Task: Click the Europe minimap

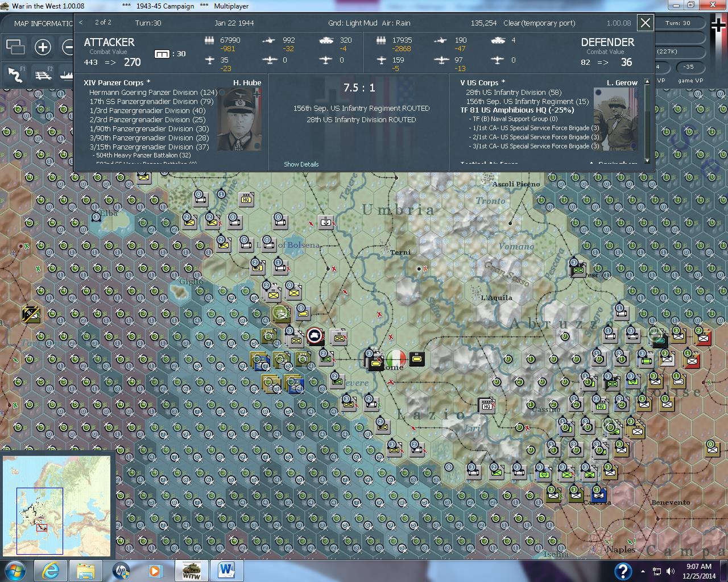Action: tap(57, 505)
